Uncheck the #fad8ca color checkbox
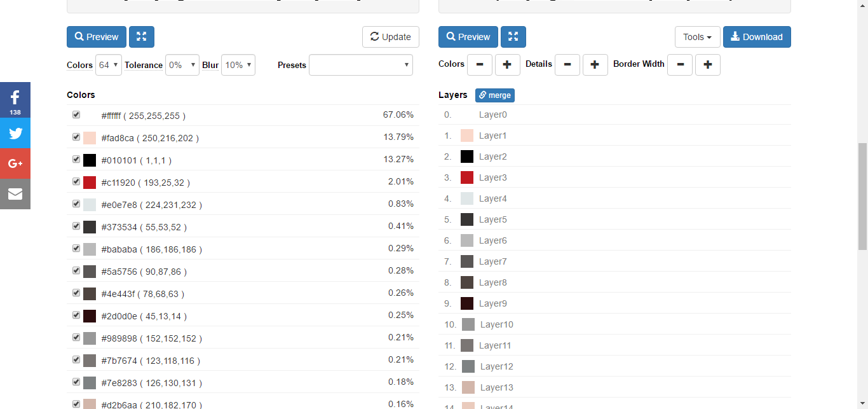 click(x=76, y=137)
